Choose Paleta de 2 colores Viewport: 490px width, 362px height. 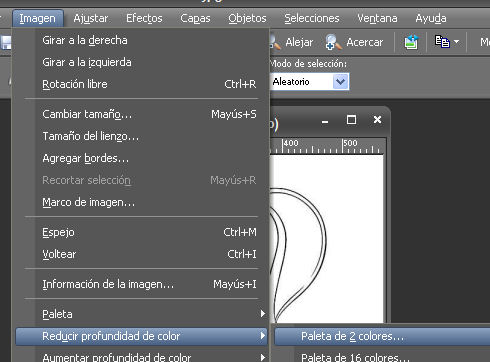coord(382,336)
